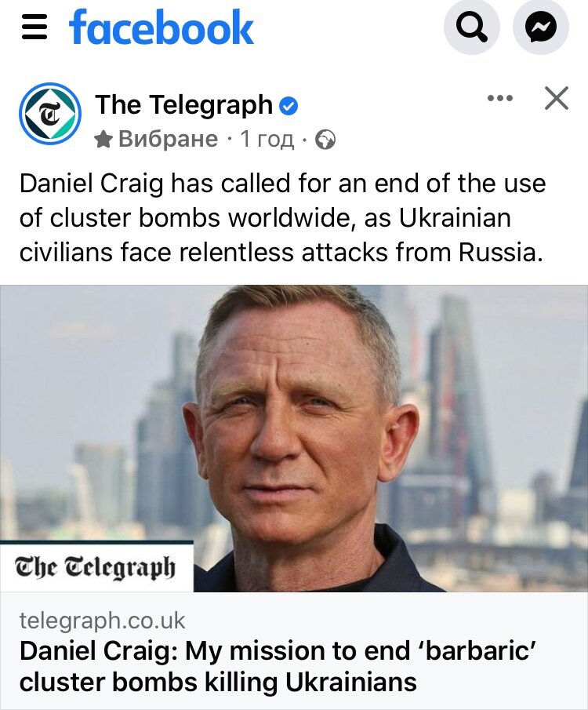This screenshot has height=710, width=588.
Task: Open The Telegraph page name
Action: pyautogui.click(x=183, y=104)
